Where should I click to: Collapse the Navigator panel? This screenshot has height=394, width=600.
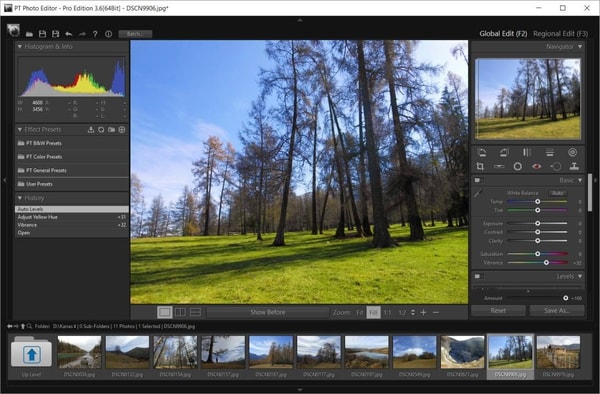(580, 47)
